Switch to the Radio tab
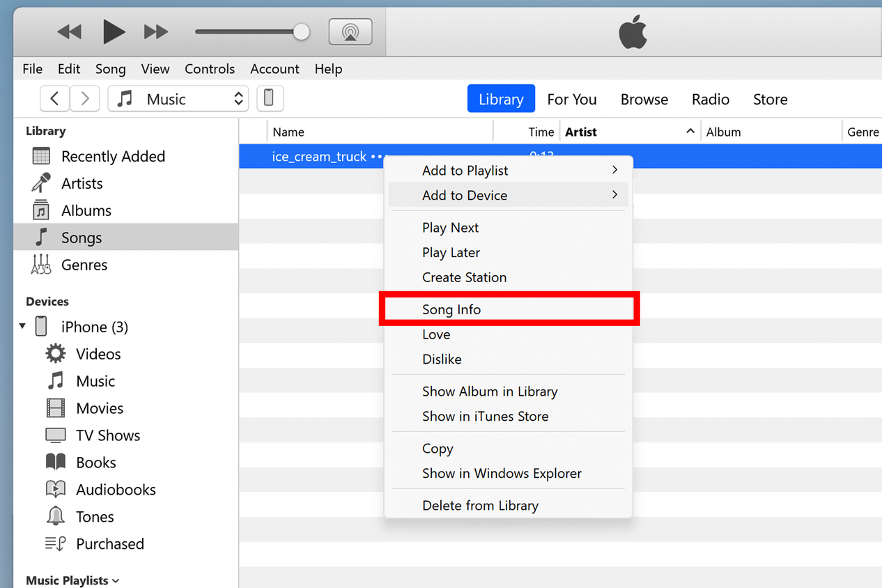882x588 pixels. tap(711, 99)
